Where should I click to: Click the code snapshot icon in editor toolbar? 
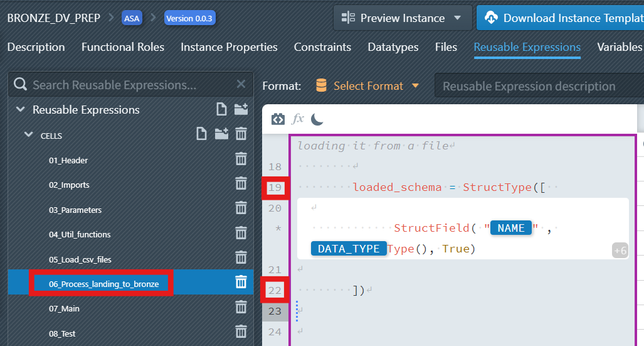coord(278,119)
